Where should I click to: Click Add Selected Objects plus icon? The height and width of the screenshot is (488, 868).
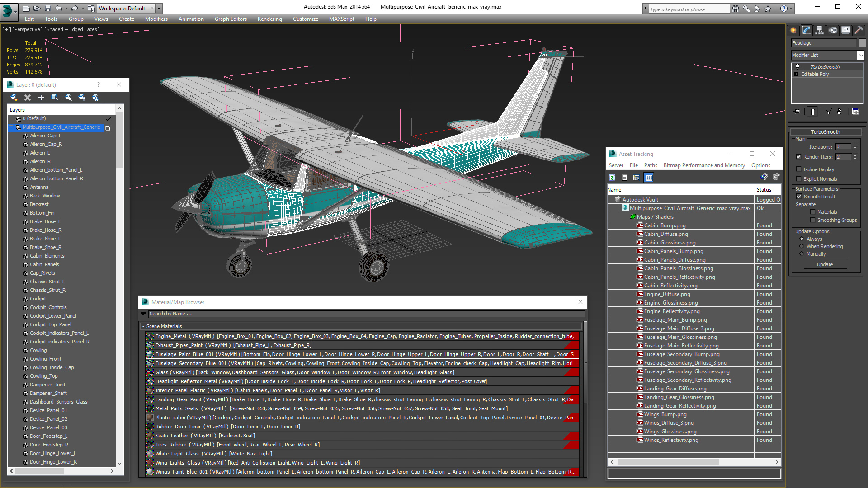(x=41, y=98)
